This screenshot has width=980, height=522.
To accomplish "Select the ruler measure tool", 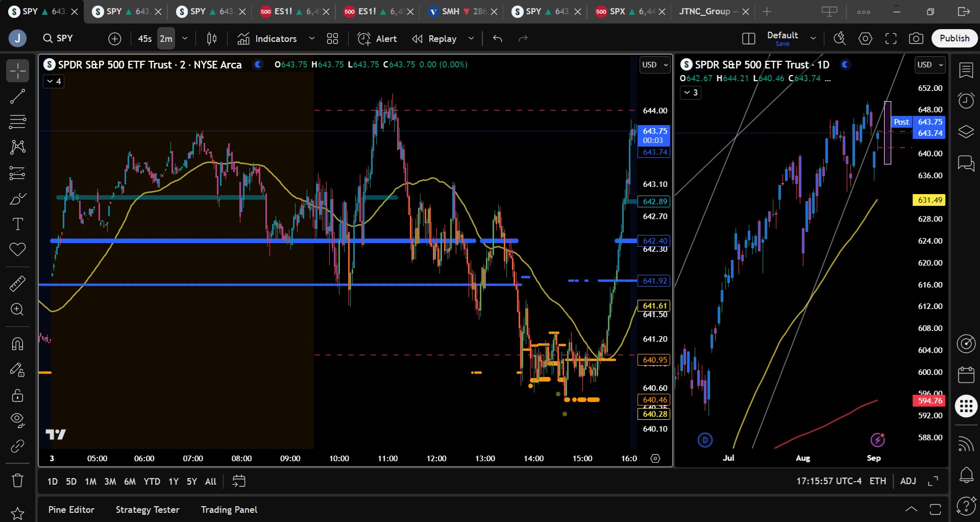I will (x=17, y=283).
